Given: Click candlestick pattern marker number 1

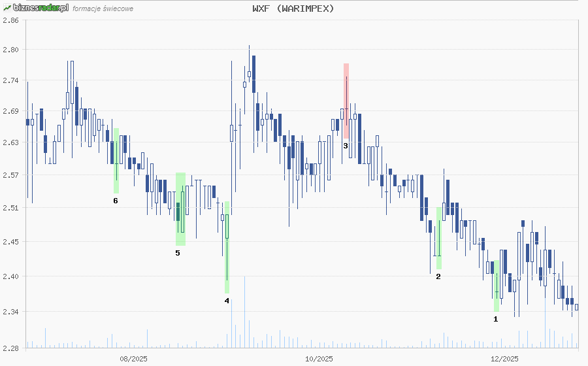Looking at the screenshot, I should coord(495,319).
